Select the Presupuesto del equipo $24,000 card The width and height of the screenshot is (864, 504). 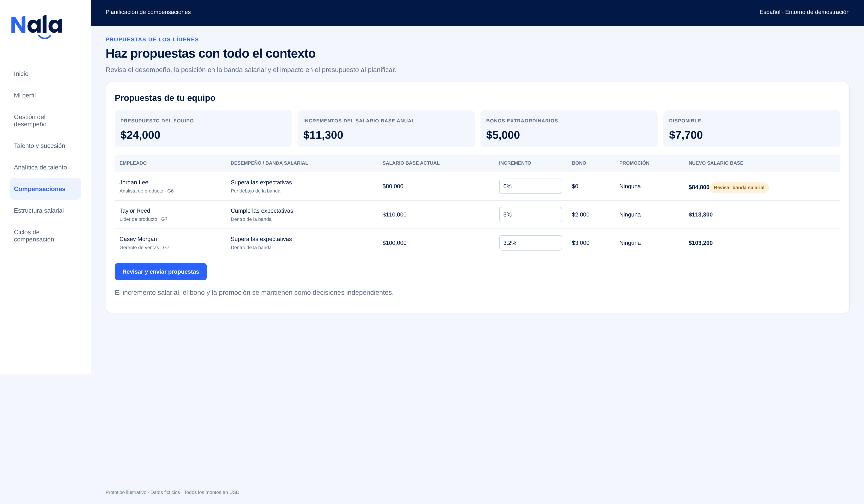(203, 129)
